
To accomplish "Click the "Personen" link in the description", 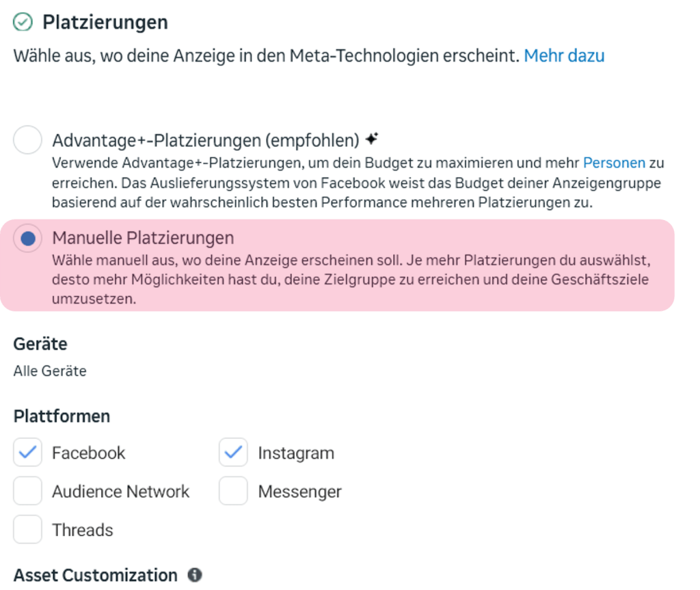I will tap(615, 163).
